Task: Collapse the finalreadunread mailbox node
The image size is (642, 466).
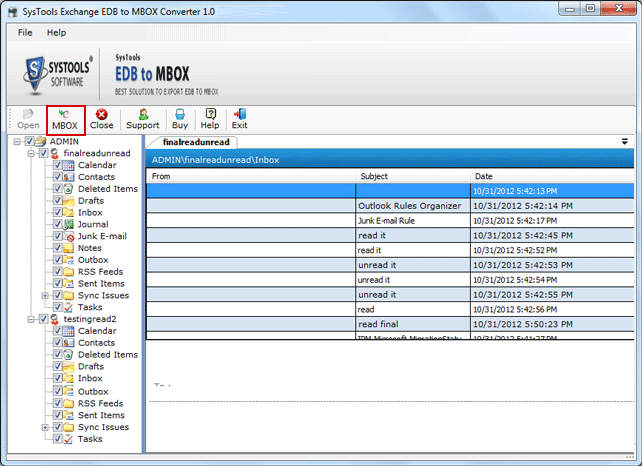Action: click(31, 154)
